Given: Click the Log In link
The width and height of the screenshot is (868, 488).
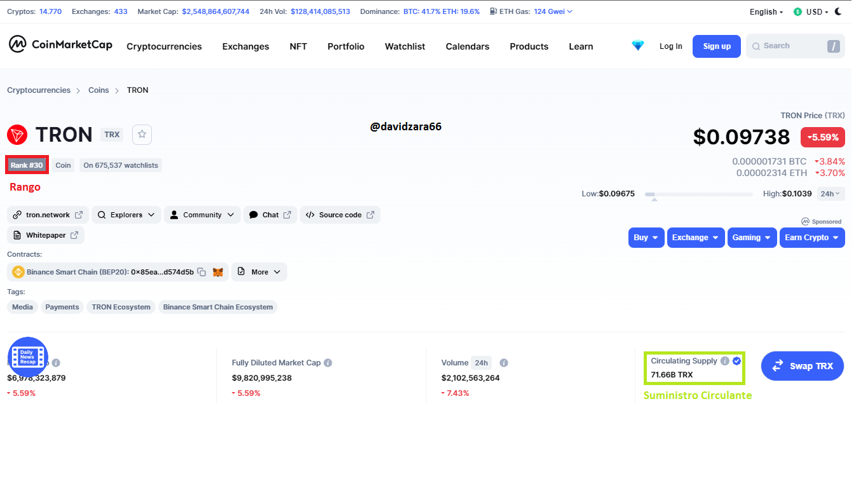Looking at the screenshot, I should (670, 46).
